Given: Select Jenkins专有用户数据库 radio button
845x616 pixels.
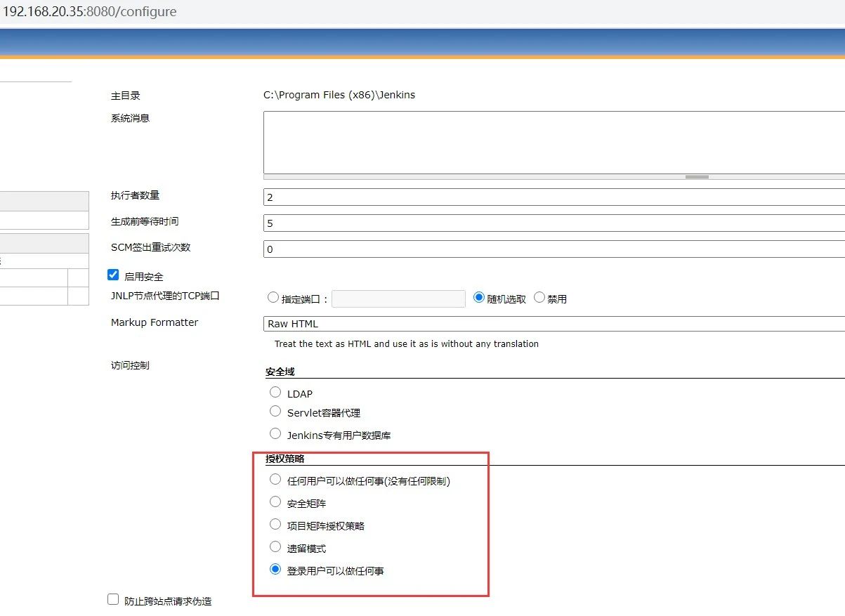Looking at the screenshot, I should pos(275,434).
